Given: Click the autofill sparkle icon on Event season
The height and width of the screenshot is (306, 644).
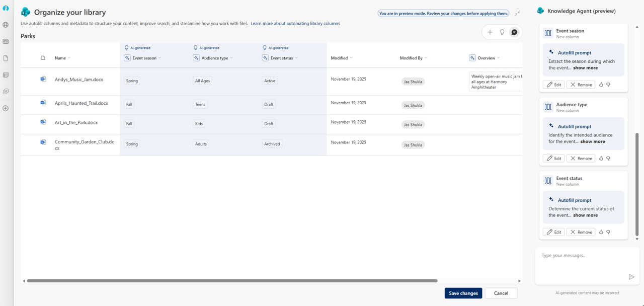Looking at the screenshot, I should [127, 58].
